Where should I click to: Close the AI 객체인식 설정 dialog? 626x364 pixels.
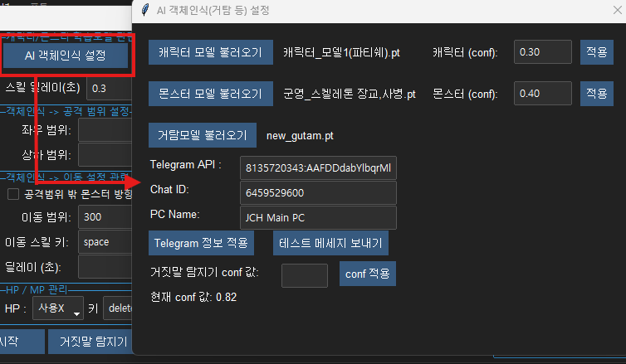[618, 10]
